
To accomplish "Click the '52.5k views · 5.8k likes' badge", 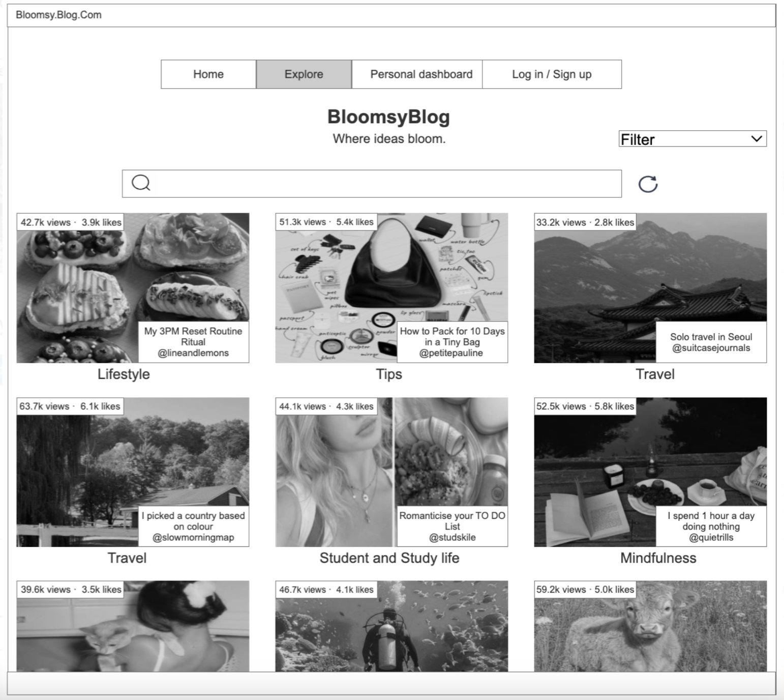I will click(x=585, y=406).
